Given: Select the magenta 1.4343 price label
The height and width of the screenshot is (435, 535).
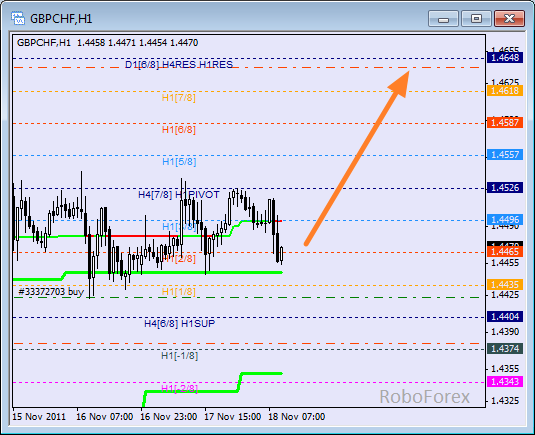Looking at the screenshot, I should [x=505, y=381].
